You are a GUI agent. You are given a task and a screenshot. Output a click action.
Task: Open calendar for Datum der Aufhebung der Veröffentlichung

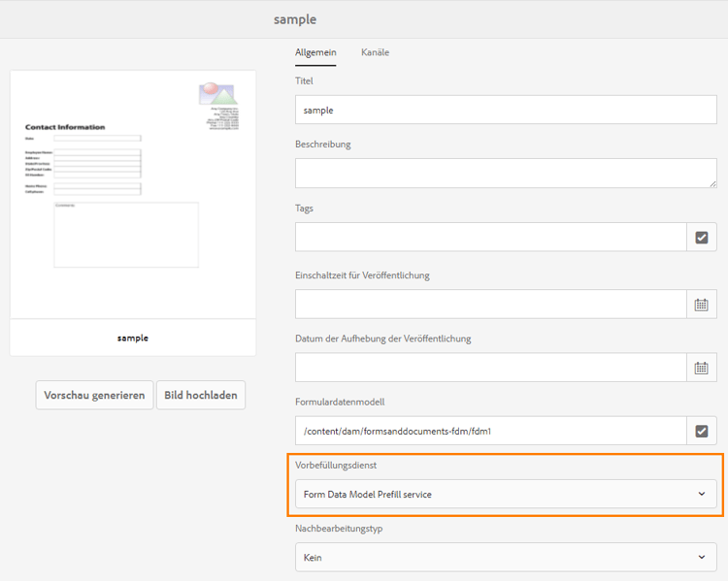tap(702, 368)
